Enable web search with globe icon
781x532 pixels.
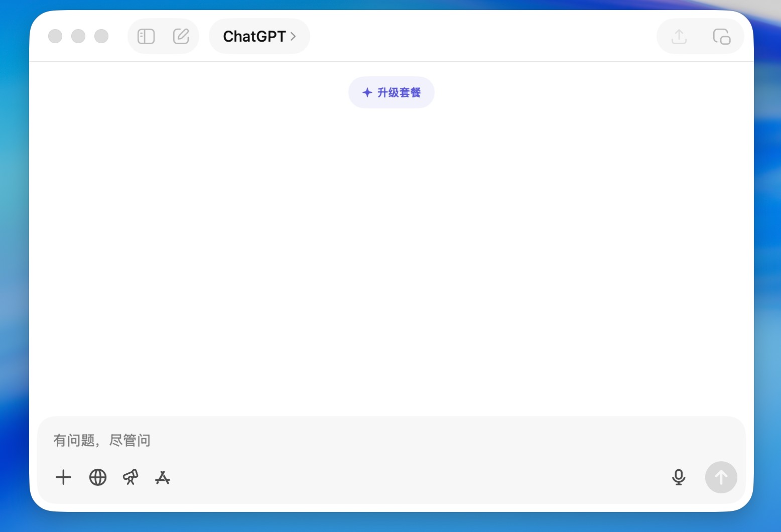pyautogui.click(x=98, y=477)
